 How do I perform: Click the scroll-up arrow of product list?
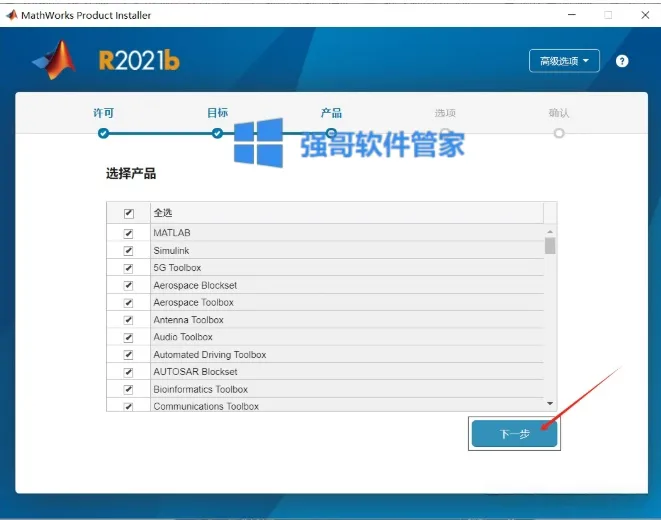(x=550, y=232)
